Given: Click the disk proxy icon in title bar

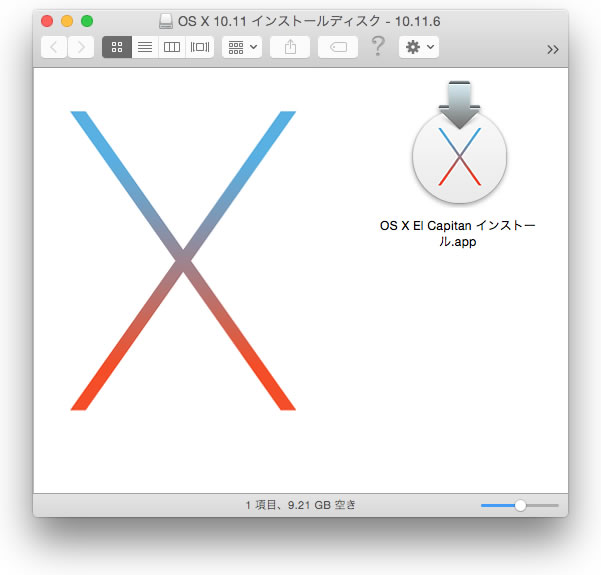Looking at the screenshot, I should [166, 21].
